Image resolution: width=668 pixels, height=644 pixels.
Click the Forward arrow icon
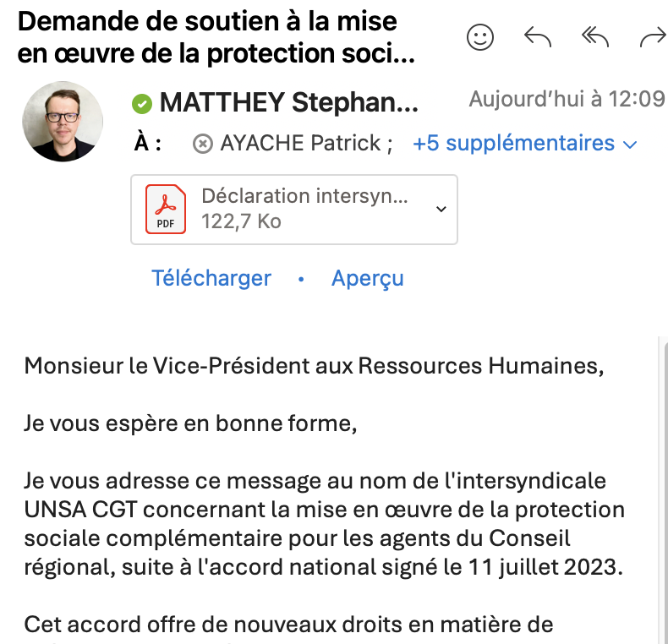pyautogui.click(x=652, y=36)
